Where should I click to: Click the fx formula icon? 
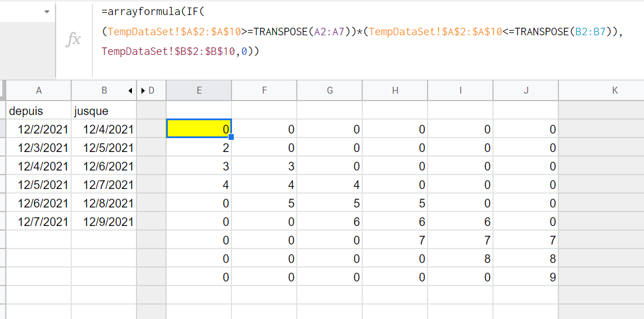[x=73, y=40]
